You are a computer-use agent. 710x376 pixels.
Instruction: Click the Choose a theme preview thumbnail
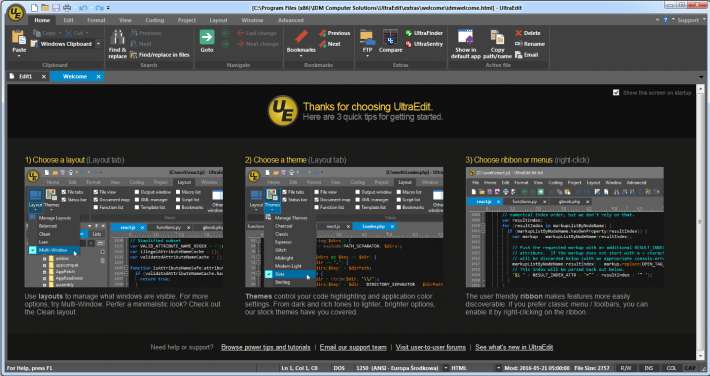click(x=344, y=227)
